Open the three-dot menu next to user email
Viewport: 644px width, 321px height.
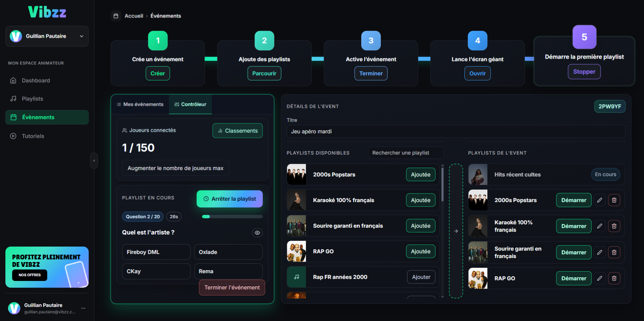(x=83, y=308)
